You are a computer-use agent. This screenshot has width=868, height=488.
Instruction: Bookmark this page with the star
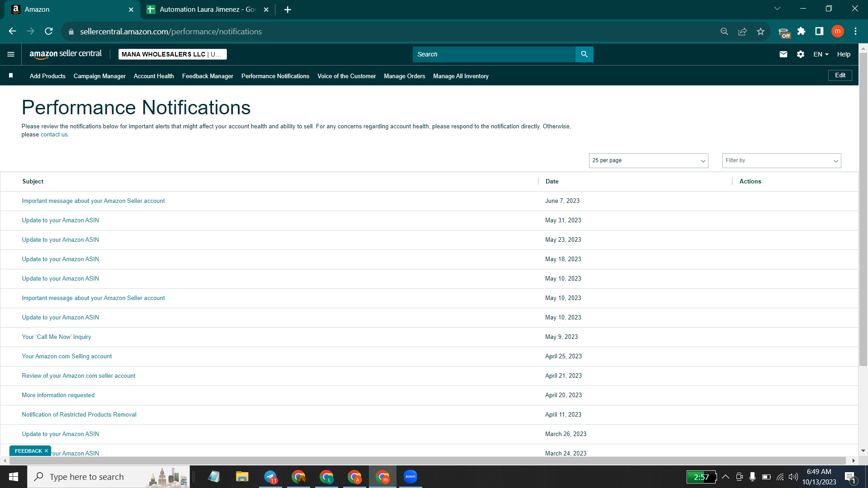pos(760,31)
